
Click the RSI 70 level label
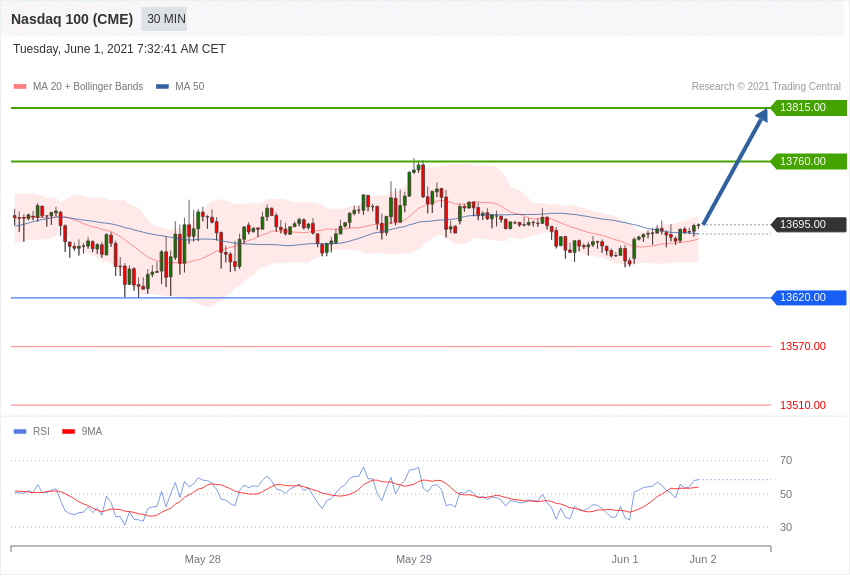(x=786, y=461)
